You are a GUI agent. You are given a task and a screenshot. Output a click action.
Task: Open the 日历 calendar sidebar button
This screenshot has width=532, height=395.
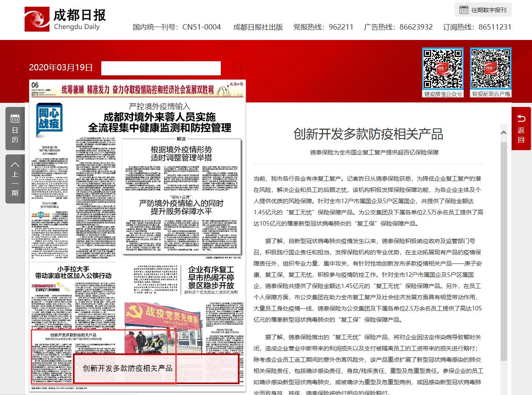coord(15,129)
